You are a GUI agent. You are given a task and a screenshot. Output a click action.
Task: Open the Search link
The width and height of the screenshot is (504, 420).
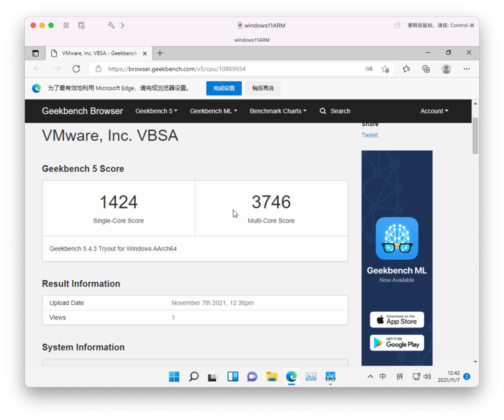[x=335, y=111]
